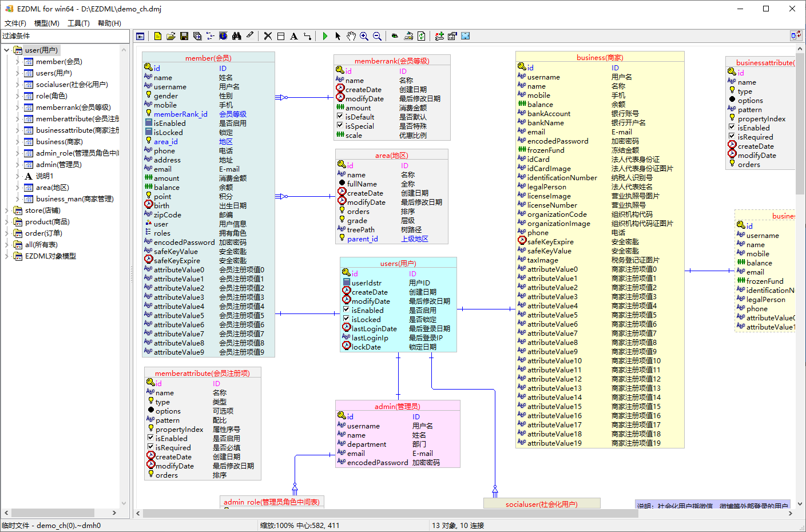
Task: Toggle isLocked checkbox in users table
Action: pos(346,319)
